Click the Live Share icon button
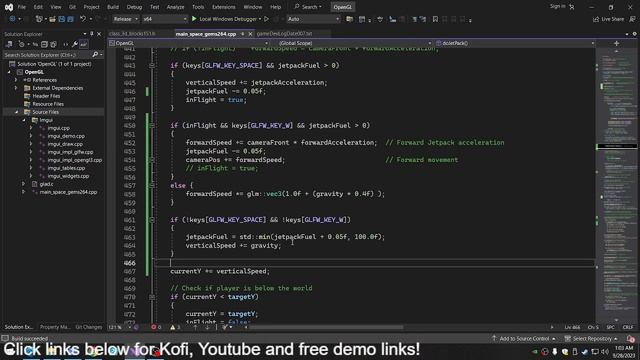This screenshot has width=640, height=360. point(609,19)
